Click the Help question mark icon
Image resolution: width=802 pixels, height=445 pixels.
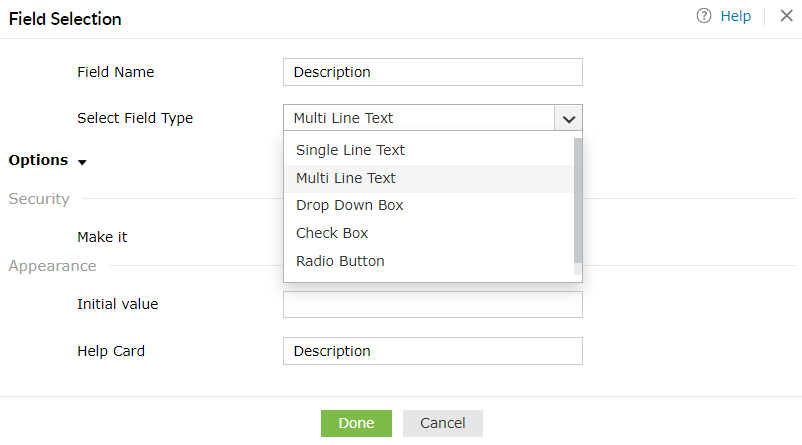pos(704,17)
